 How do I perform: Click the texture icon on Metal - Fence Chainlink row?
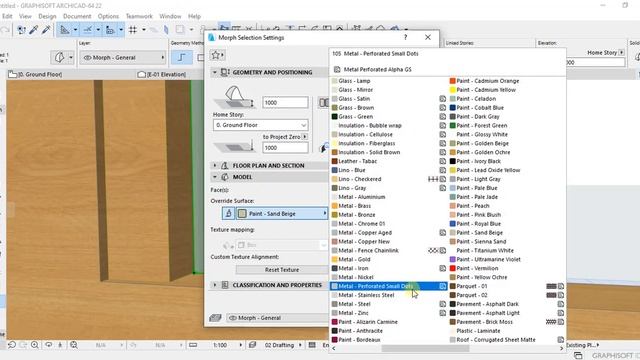(x=442, y=251)
